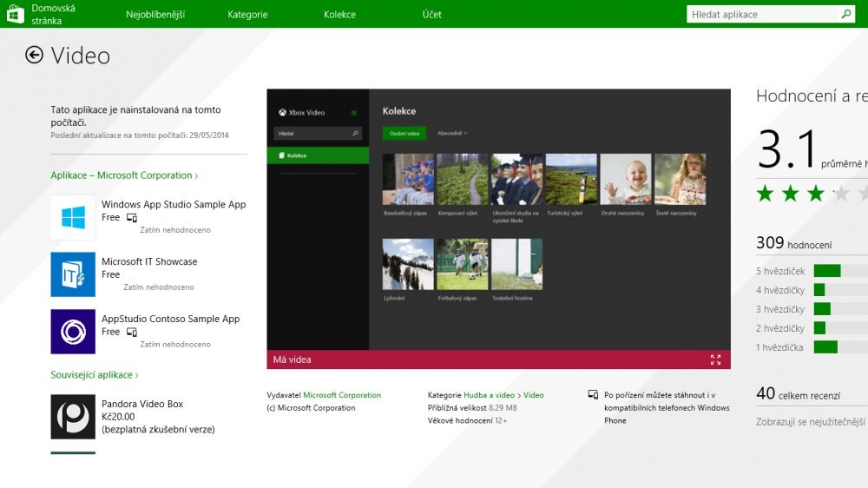
Task: Open Microsoft Corporation publisher link
Action: click(342, 395)
